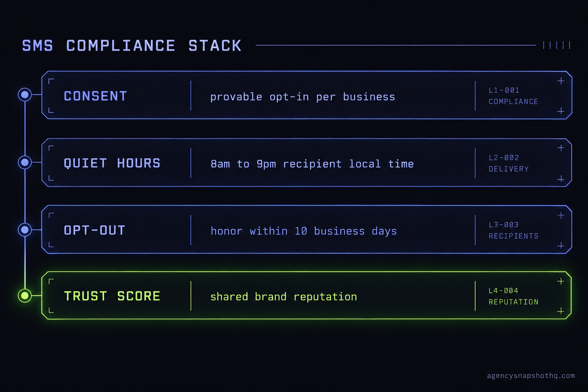Click the timeline node beside QUIET HOURS
The image size is (588, 392).
pyautogui.click(x=25, y=162)
